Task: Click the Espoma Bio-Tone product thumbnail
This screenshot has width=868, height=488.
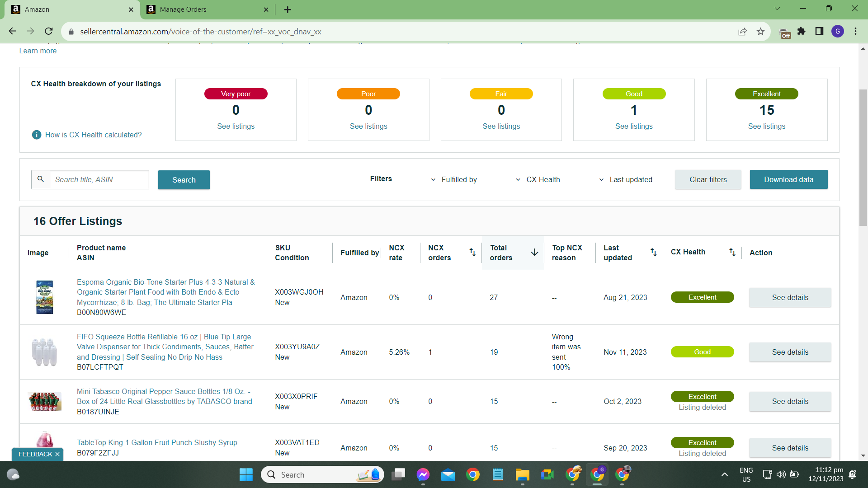Action: pyautogui.click(x=44, y=297)
